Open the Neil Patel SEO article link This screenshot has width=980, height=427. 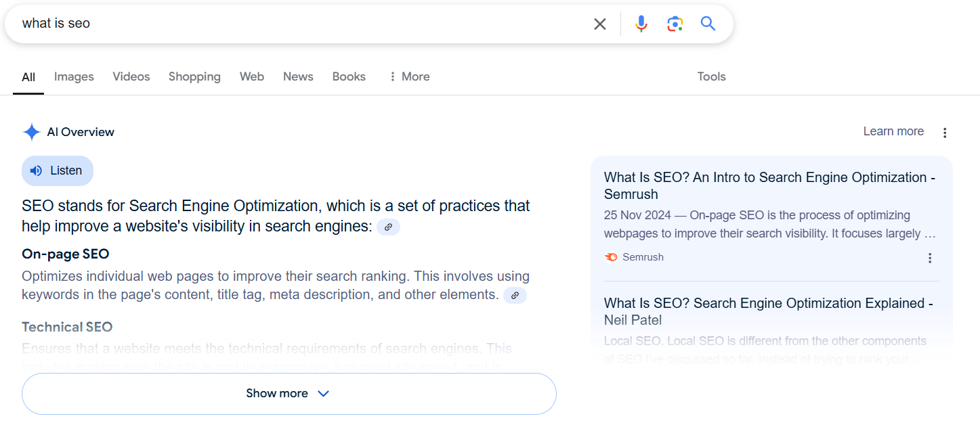point(765,311)
